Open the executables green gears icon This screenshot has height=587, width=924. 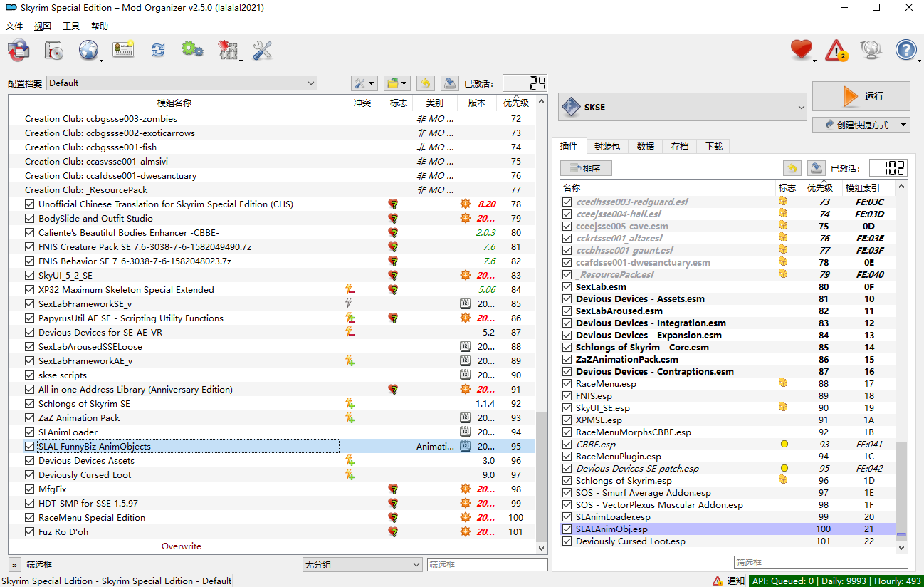tap(192, 50)
